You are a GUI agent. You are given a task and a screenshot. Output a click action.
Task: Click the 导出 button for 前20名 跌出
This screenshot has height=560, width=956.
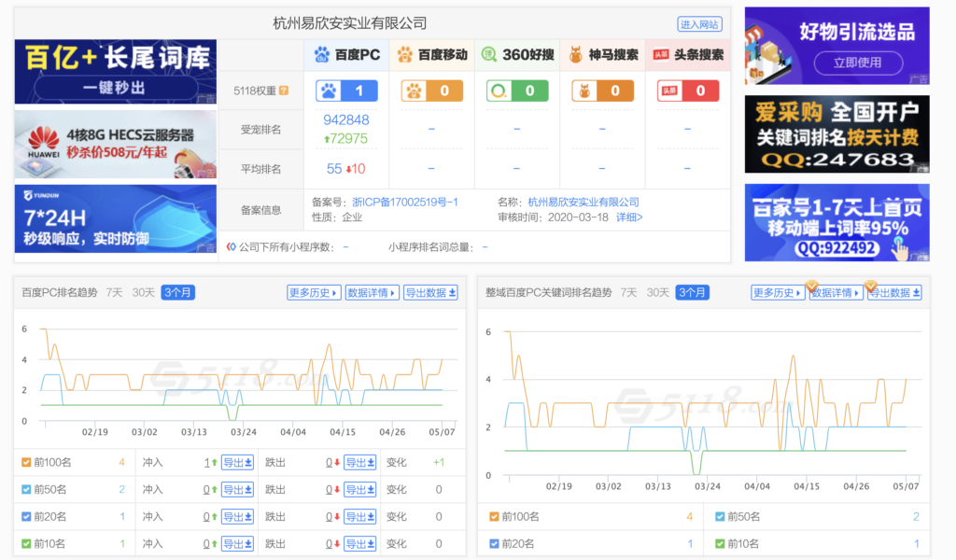(359, 517)
